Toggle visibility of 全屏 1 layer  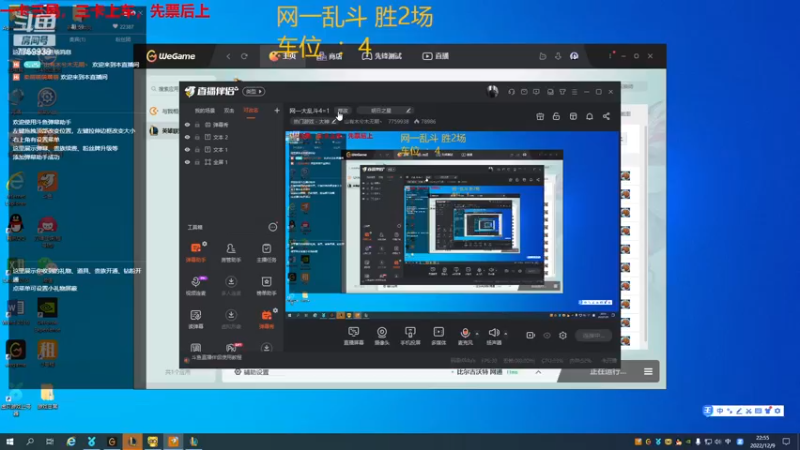[187, 162]
